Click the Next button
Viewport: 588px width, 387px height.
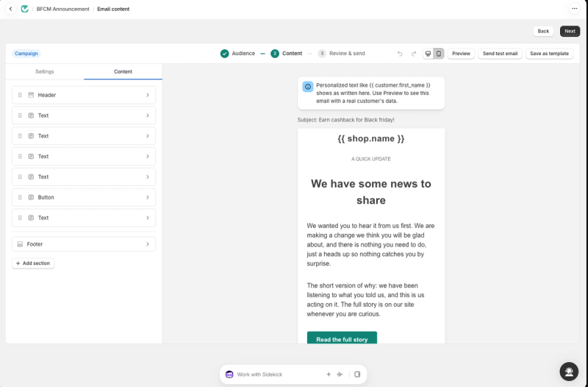(x=570, y=31)
